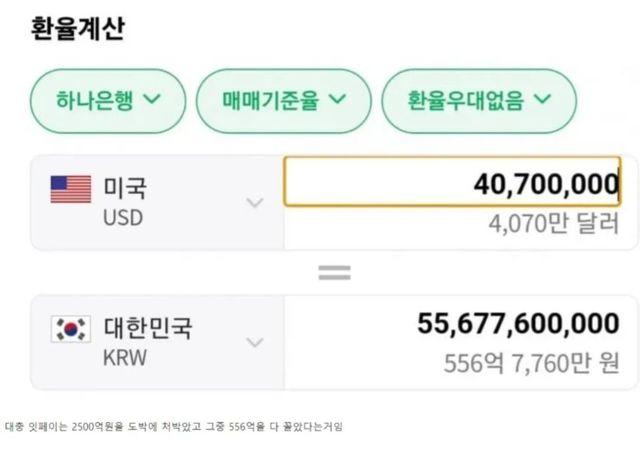Open the 환율우대없음 preferential rate selector
Screen dimensions: 640x462
[x=479, y=100]
